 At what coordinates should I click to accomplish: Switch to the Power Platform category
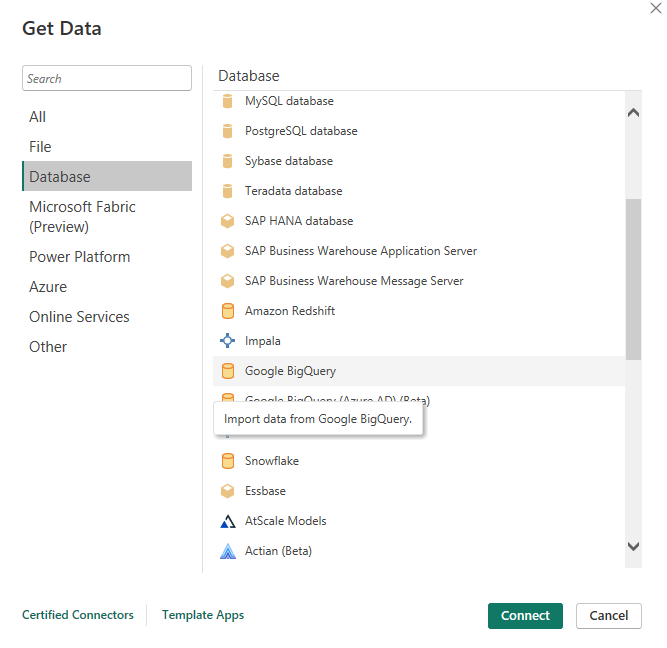(107, 257)
